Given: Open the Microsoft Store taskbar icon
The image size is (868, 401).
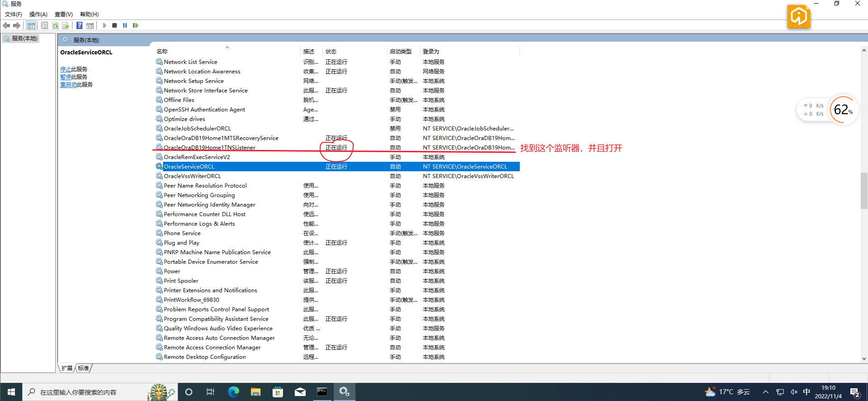Looking at the screenshot, I should click(278, 392).
